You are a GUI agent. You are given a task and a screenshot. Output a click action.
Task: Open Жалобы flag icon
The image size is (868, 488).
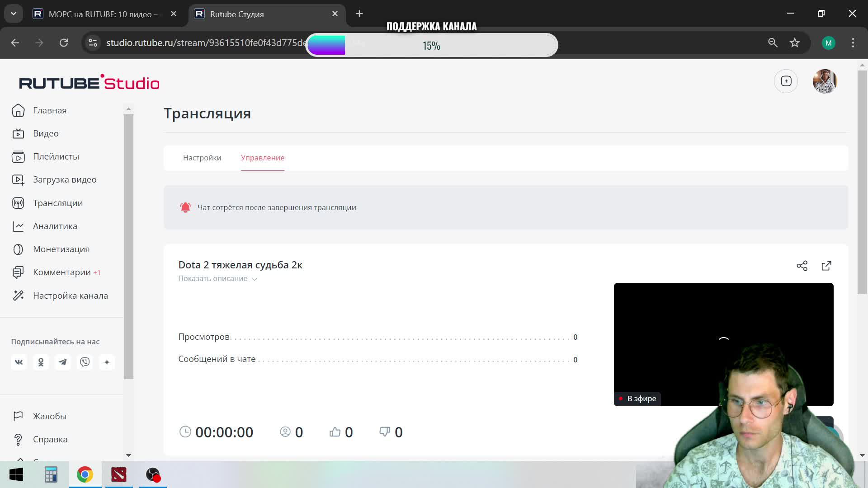coord(18,416)
